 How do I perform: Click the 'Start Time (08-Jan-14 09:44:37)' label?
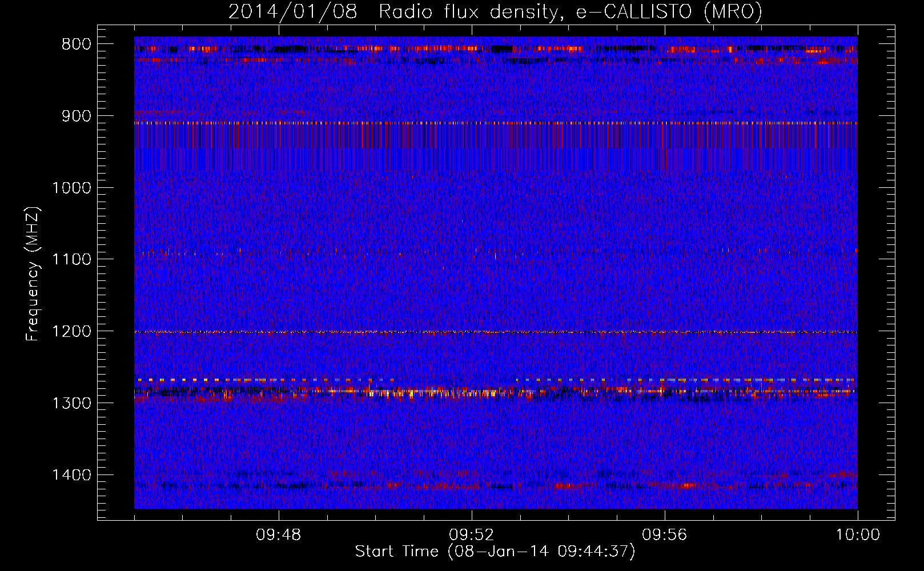[x=495, y=552]
